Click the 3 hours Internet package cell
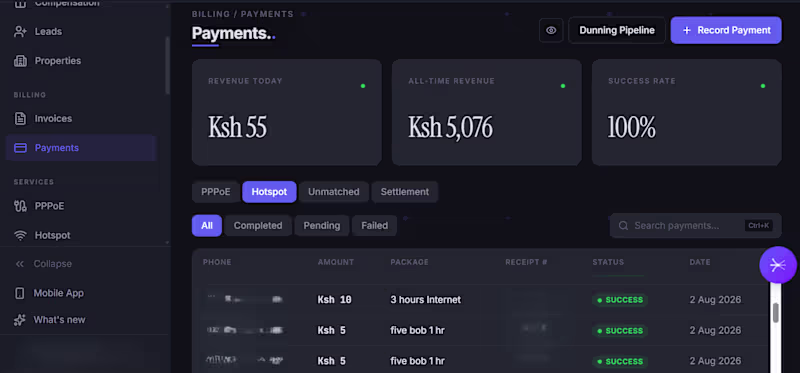The width and height of the screenshot is (800, 373). (426, 300)
